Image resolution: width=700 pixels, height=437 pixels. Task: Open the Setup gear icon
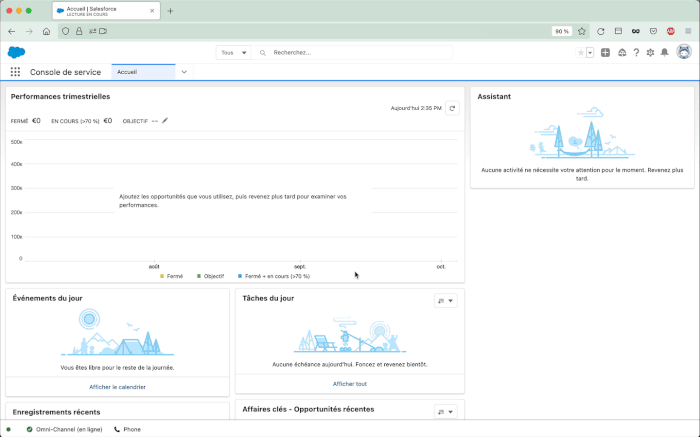pyautogui.click(x=650, y=53)
